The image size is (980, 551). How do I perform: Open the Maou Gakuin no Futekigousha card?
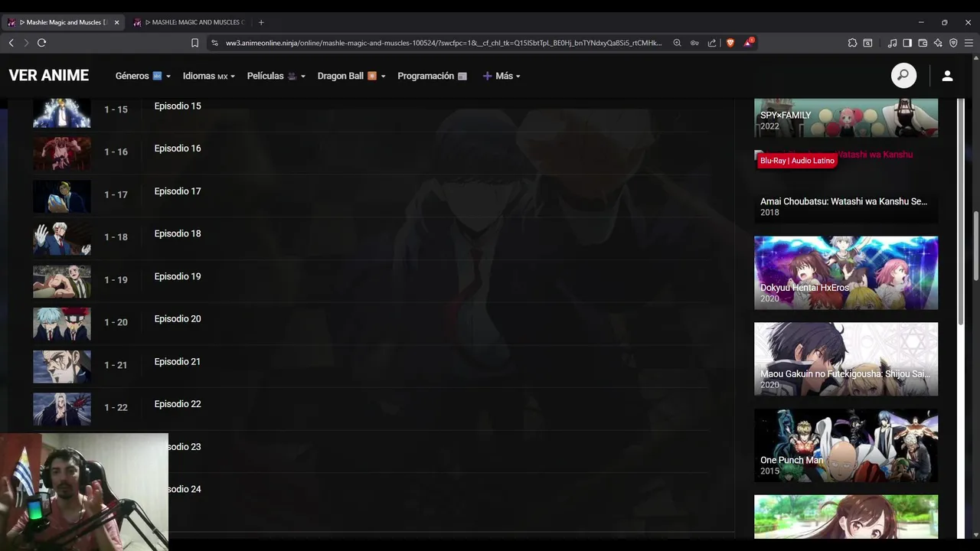point(846,359)
